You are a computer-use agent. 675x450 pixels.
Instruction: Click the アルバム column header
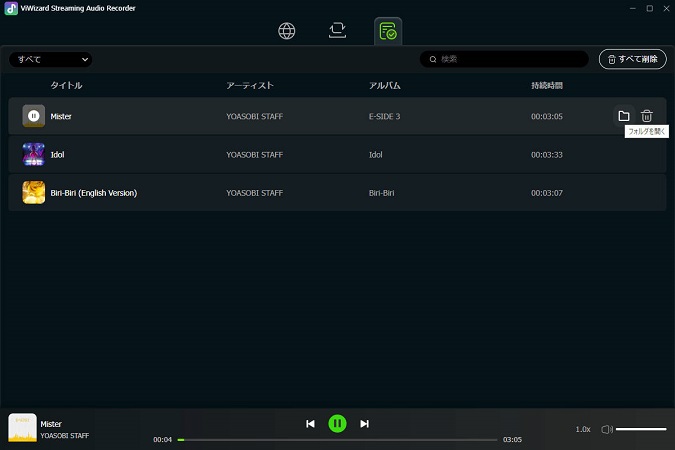tap(384, 85)
